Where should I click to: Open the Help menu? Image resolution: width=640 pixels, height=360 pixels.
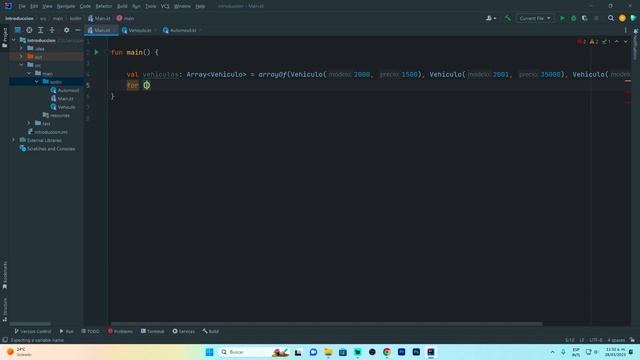point(200,6)
